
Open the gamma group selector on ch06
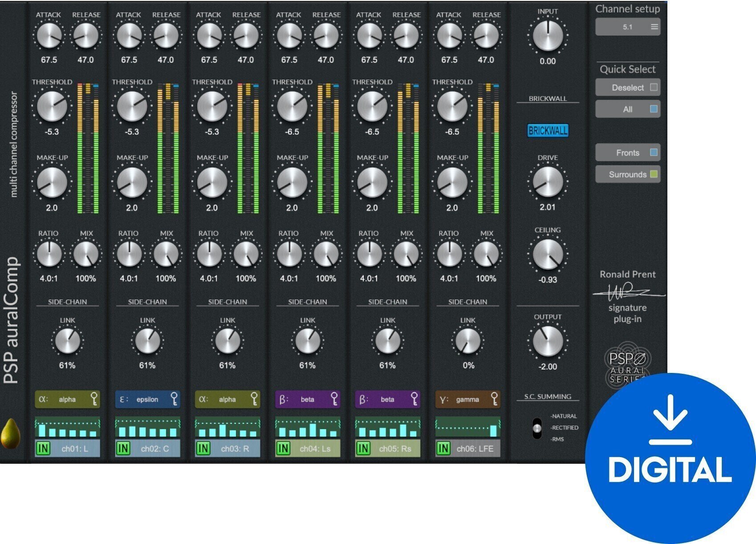[x=467, y=399]
